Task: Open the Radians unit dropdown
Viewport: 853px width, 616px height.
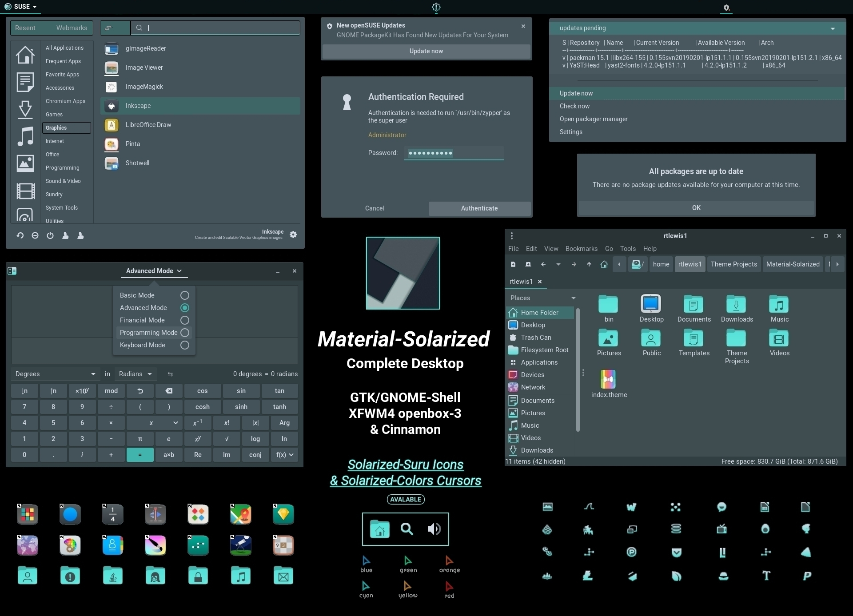Action: coord(135,374)
